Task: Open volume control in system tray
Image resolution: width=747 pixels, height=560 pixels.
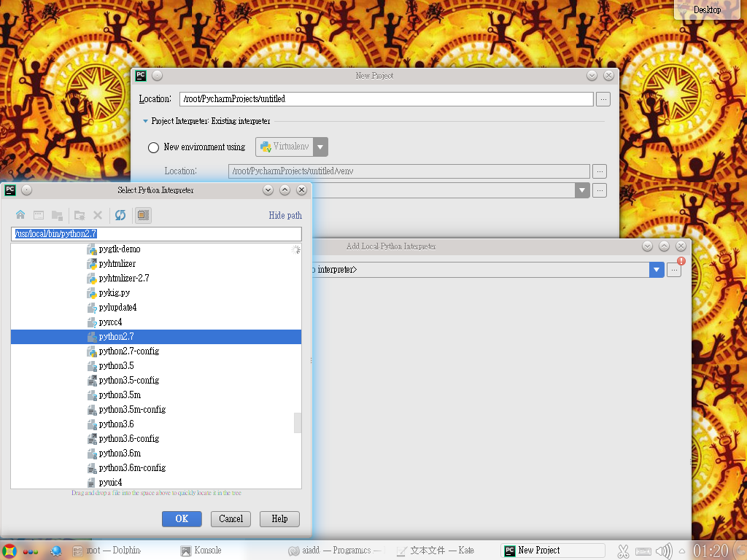Action: [664, 551]
